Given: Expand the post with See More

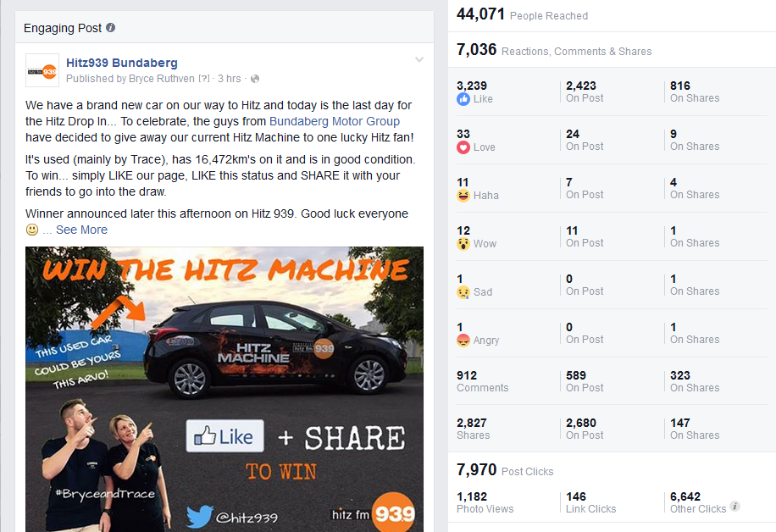Looking at the screenshot, I should pos(81,230).
